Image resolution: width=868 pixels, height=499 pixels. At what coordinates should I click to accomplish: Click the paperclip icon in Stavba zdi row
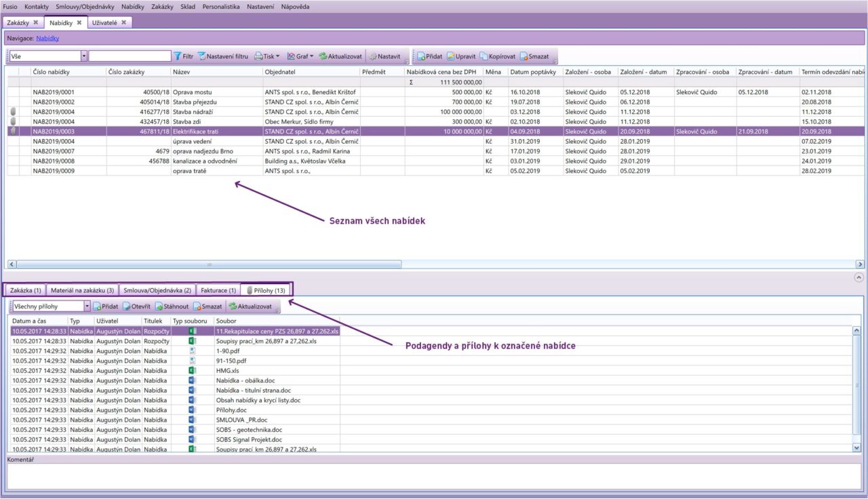pyautogui.click(x=12, y=121)
